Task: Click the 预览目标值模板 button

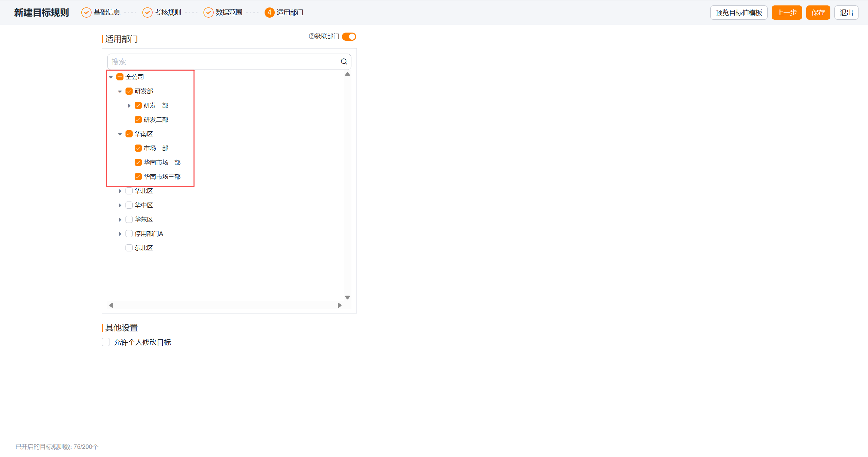Action: coord(739,13)
